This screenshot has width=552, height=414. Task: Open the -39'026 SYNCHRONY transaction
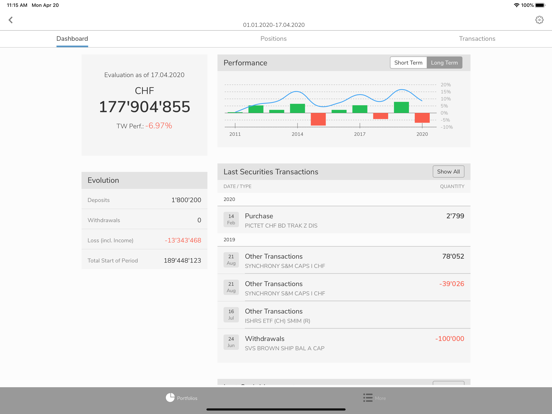[x=344, y=288]
